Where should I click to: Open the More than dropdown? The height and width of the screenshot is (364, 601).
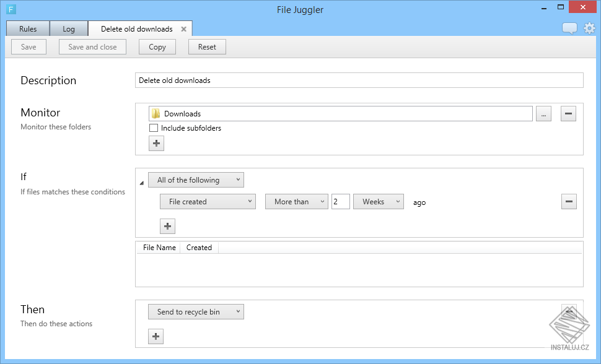point(297,202)
